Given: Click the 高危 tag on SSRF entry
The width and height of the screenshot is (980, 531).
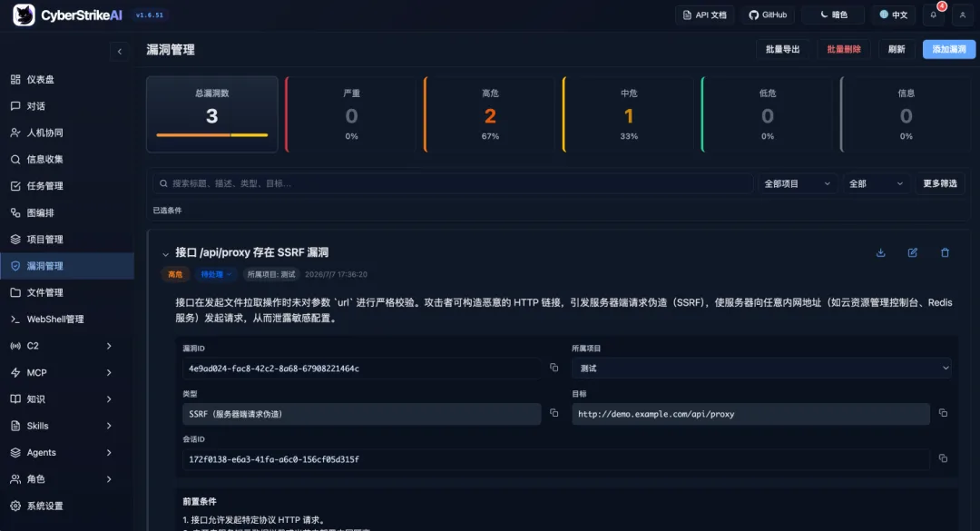Looking at the screenshot, I should [x=175, y=274].
